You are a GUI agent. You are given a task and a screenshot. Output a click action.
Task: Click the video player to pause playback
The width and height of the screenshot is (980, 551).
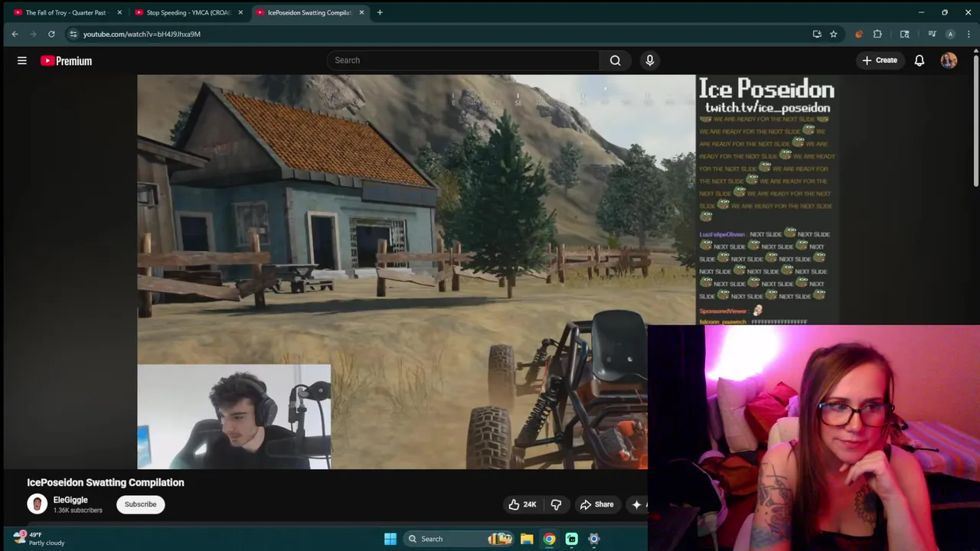pyautogui.click(x=416, y=272)
